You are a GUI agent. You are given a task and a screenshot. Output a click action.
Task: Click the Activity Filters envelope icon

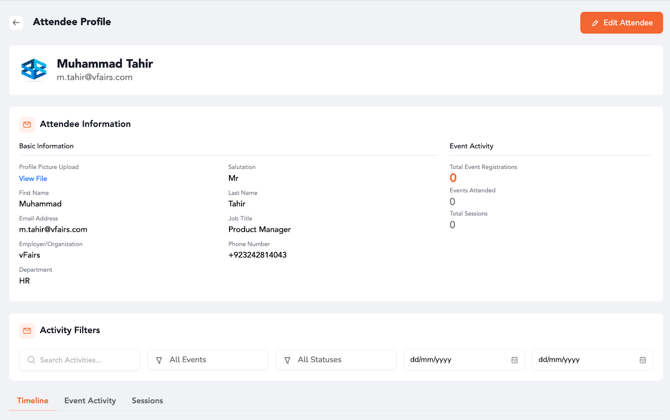[27, 331]
